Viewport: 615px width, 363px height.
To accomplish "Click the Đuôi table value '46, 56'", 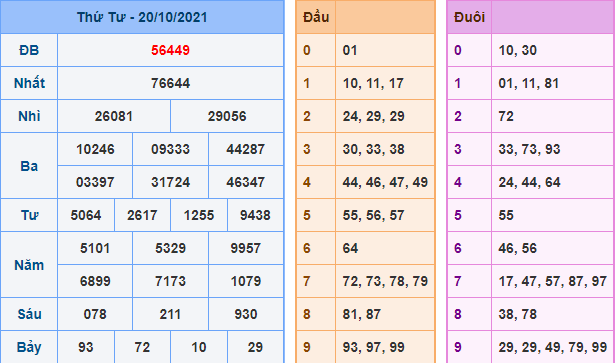I will (x=517, y=248).
